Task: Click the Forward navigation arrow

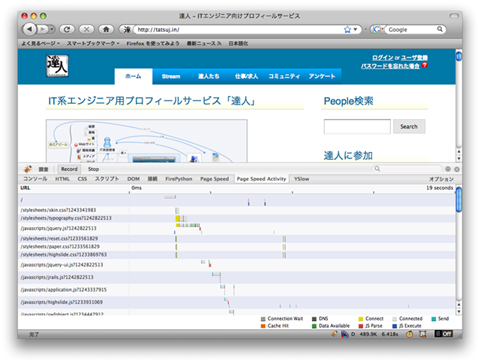Action: coord(42,29)
